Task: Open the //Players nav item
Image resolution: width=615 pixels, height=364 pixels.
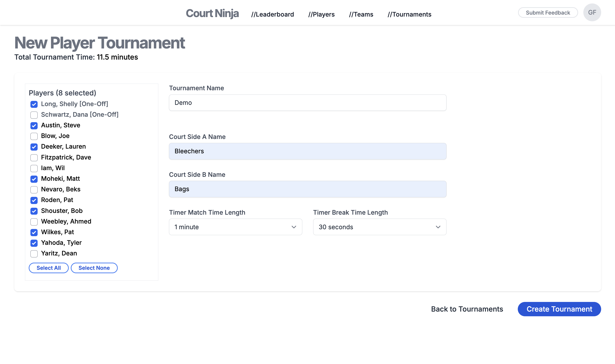Action: [x=321, y=14]
